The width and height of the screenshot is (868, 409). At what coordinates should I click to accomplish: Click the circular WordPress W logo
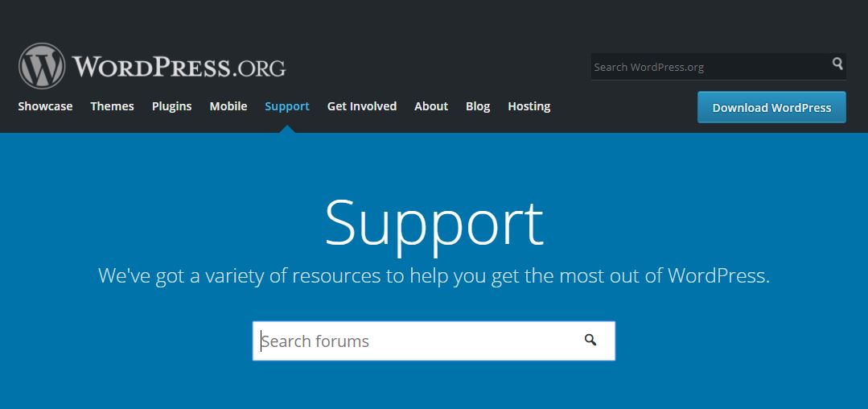pos(42,66)
